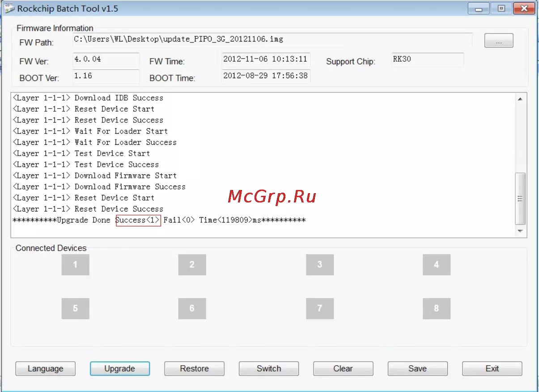Click the FW Path text field
Viewport: 539px width, 392px height.
pos(272,40)
